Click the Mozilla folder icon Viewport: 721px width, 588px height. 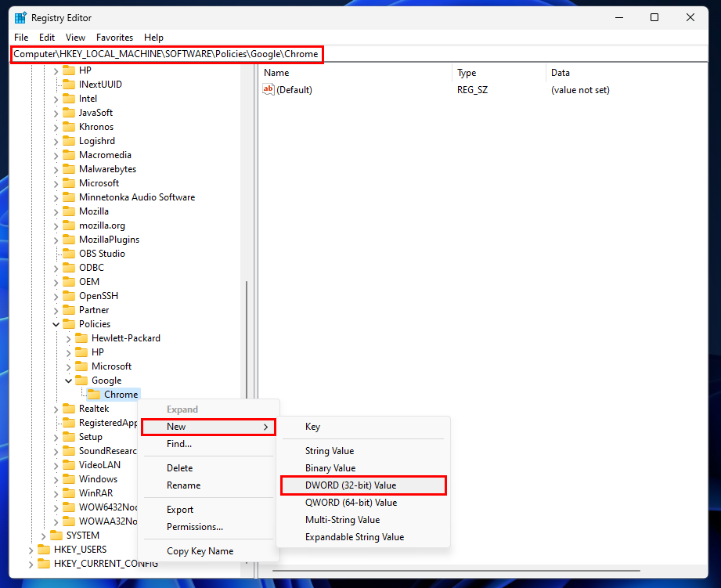[69, 211]
